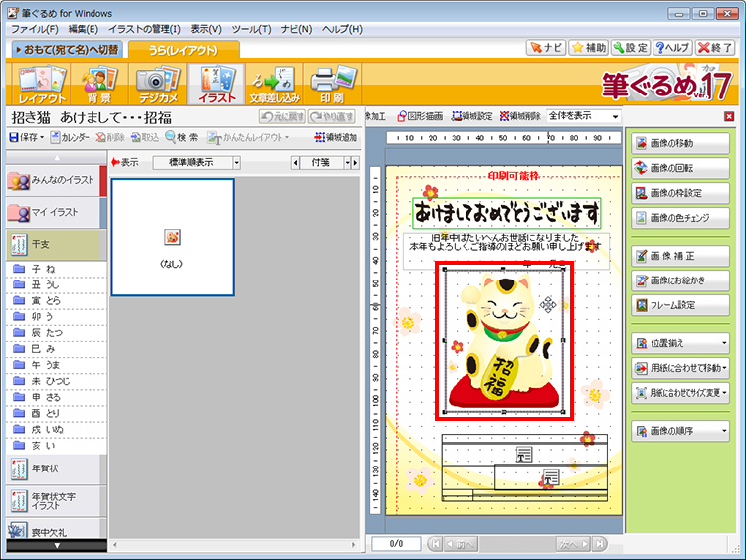The image size is (746, 560).
Task: Select the 年賀状 category
Action: [x=56, y=468]
